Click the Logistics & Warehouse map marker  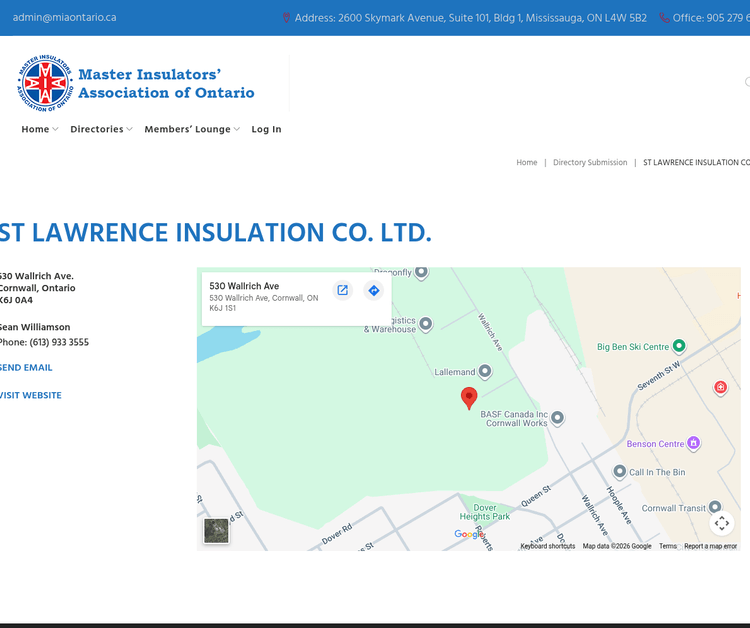pos(426,324)
